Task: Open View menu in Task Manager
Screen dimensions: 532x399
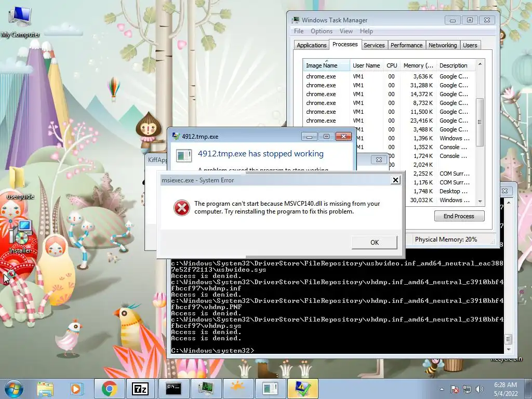Action: [346, 31]
